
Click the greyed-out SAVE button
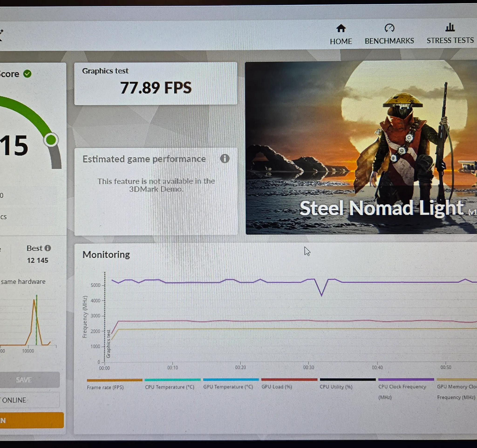tap(30, 379)
